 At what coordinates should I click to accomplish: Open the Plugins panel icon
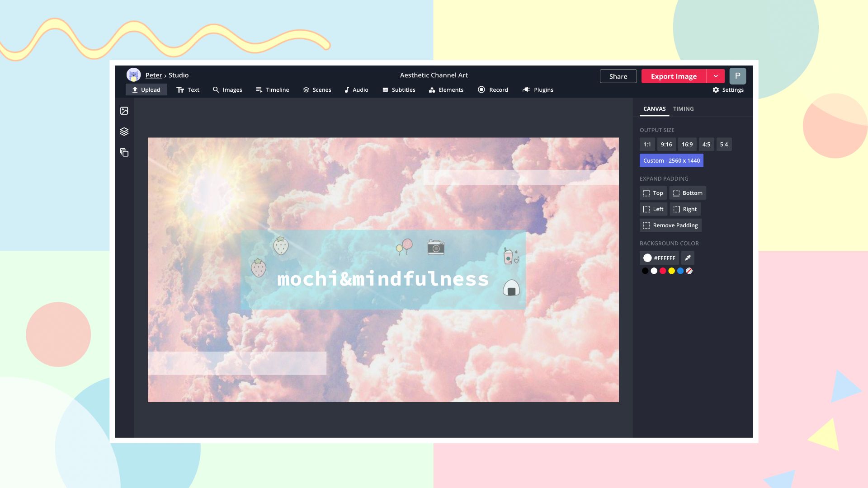pyautogui.click(x=526, y=89)
